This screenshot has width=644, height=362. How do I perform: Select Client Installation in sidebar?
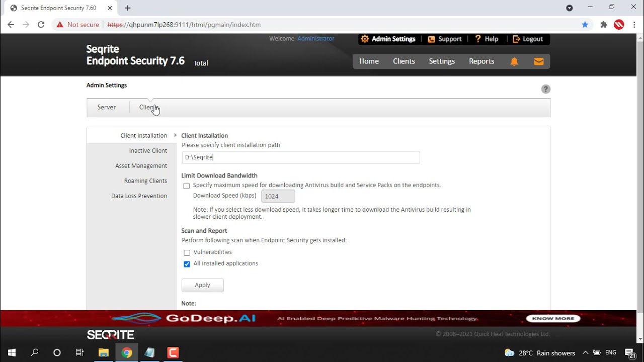[144, 136]
